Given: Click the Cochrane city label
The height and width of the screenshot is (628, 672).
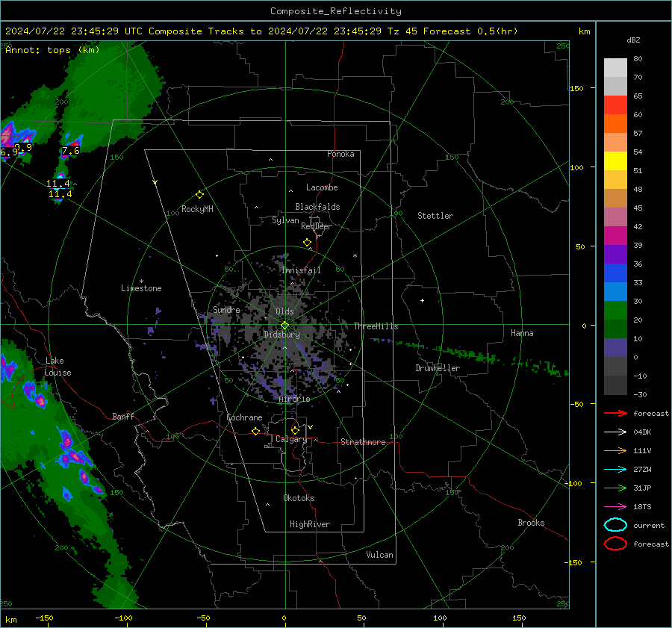Looking at the screenshot, I should [x=244, y=417].
